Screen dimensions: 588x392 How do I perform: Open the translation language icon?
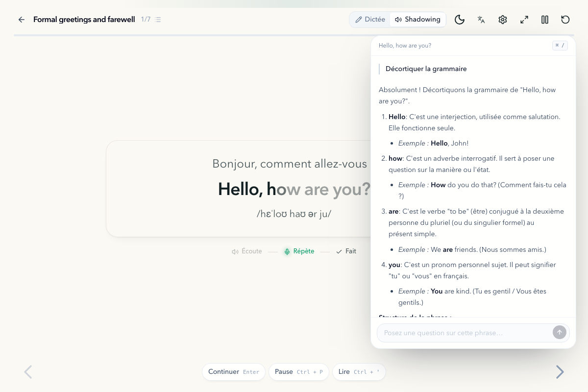point(481,20)
